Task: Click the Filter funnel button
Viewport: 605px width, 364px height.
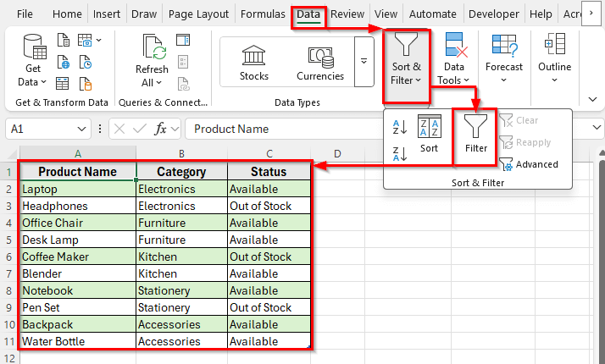Action: tap(475, 134)
